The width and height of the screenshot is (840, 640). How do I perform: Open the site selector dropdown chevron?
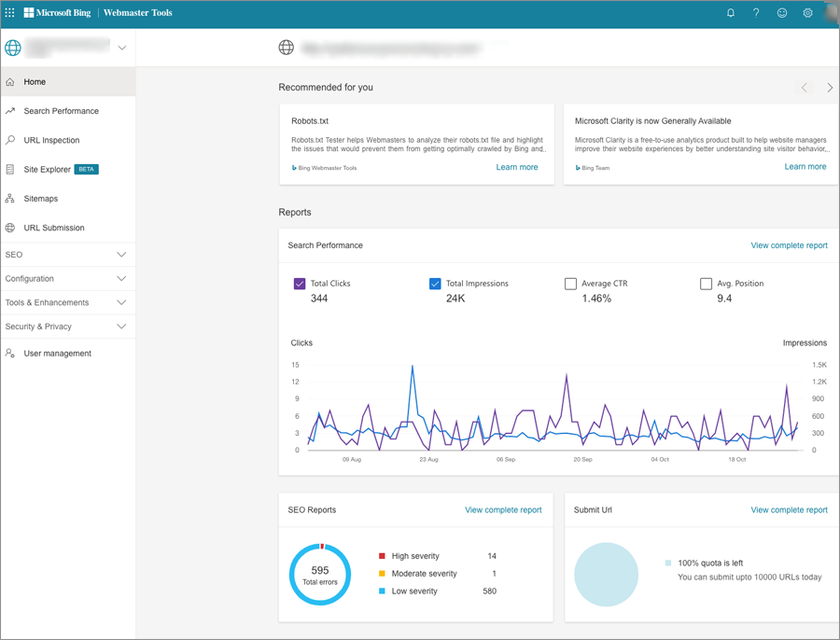122,48
